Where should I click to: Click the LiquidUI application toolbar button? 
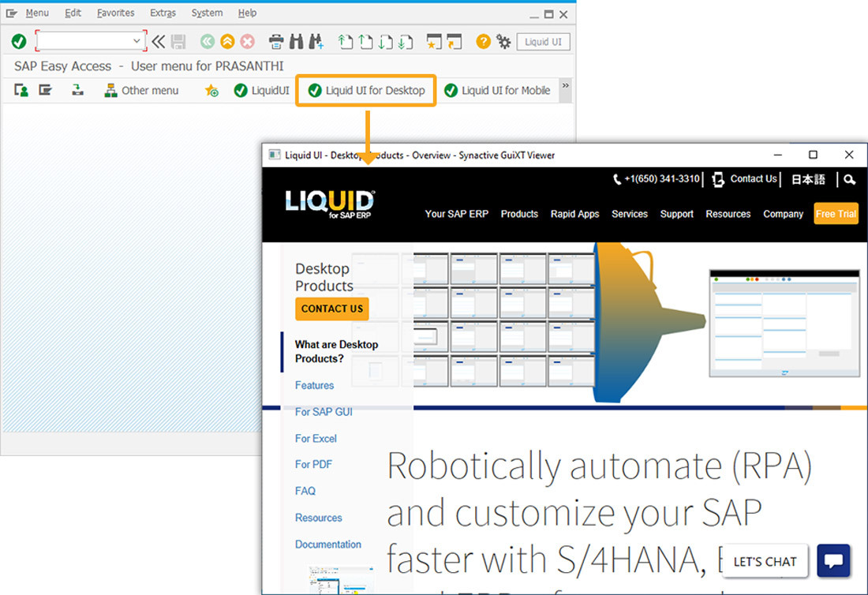(262, 90)
